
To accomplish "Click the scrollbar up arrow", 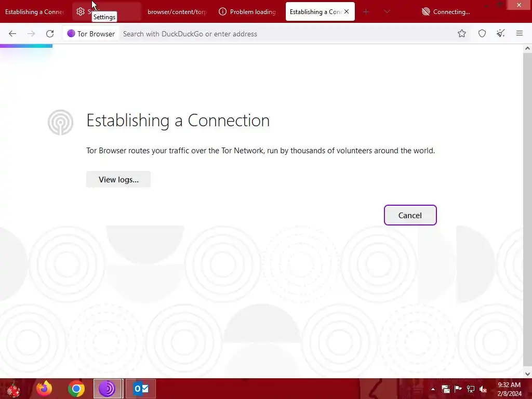I will (527, 48).
